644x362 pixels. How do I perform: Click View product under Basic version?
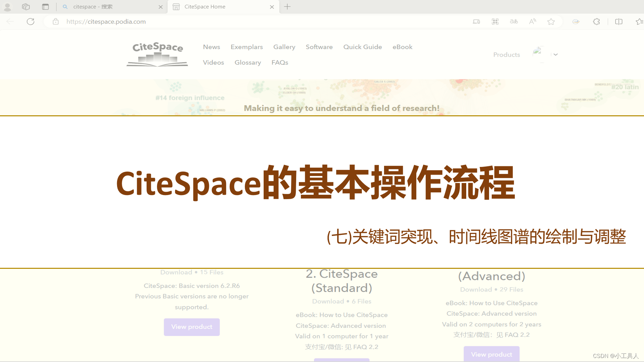click(x=192, y=327)
